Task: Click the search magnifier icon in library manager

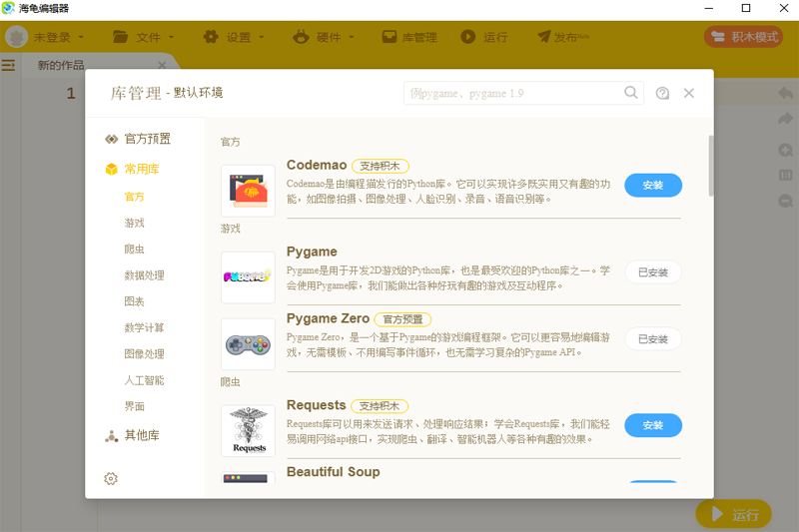Action: (631, 93)
